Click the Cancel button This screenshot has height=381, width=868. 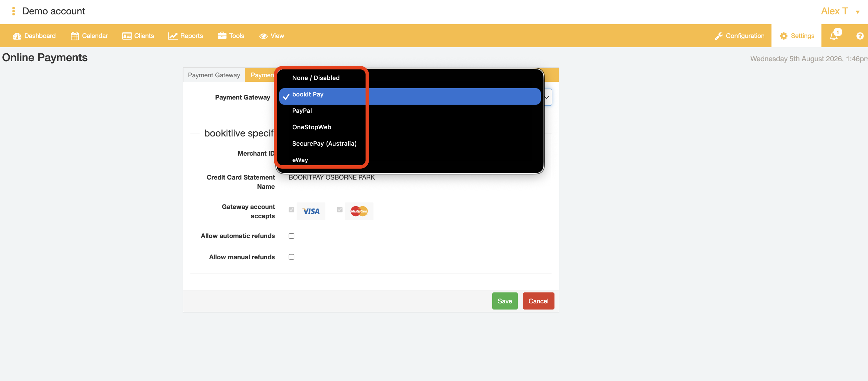pyautogui.click(x=538, y=301)
